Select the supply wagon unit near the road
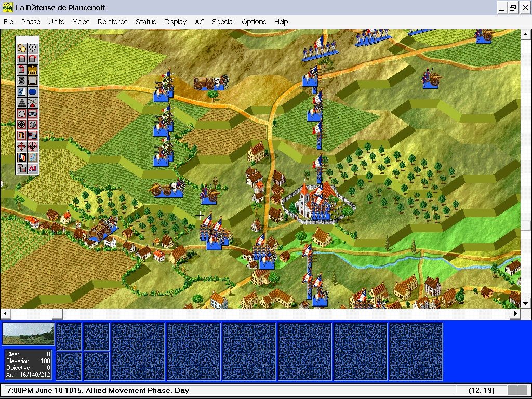 tap(210, 83)
